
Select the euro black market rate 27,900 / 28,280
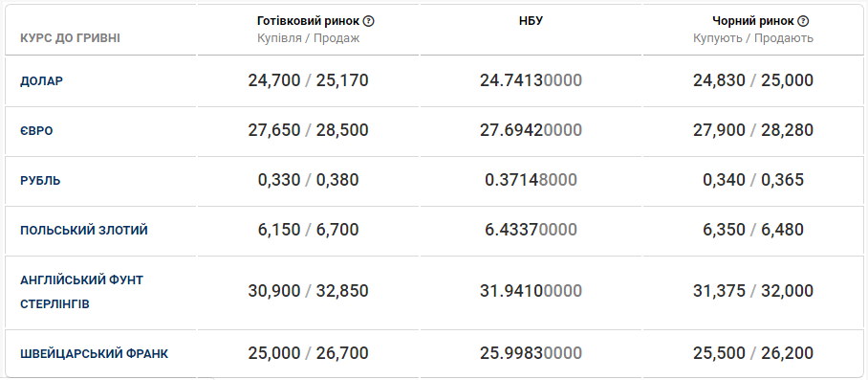753,131
